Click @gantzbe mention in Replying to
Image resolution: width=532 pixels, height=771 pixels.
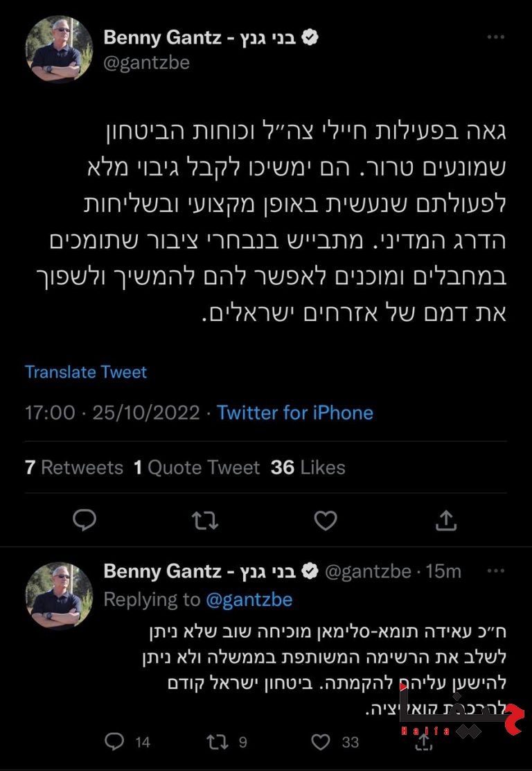(x=249, y=599)
